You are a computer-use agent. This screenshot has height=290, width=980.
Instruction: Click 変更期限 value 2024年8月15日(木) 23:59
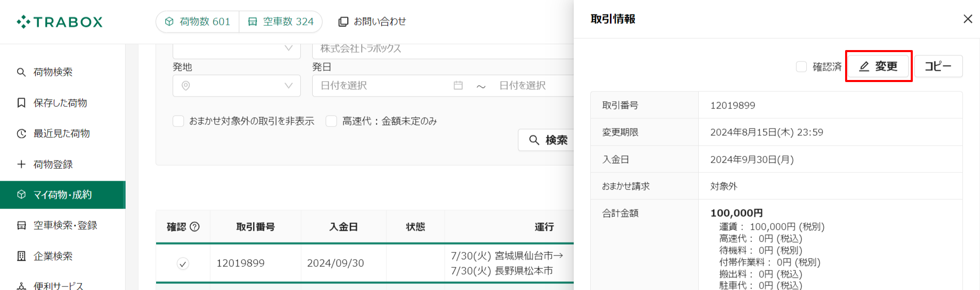(x=767, y=132)
